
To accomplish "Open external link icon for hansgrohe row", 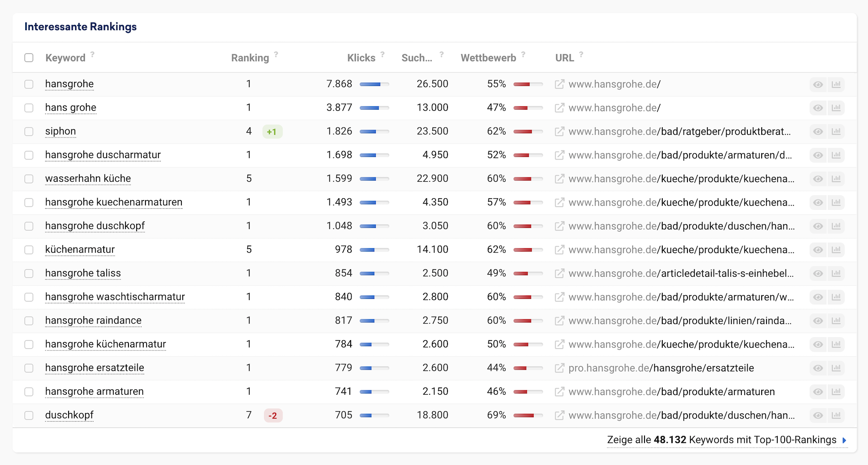I will [559, 84].
